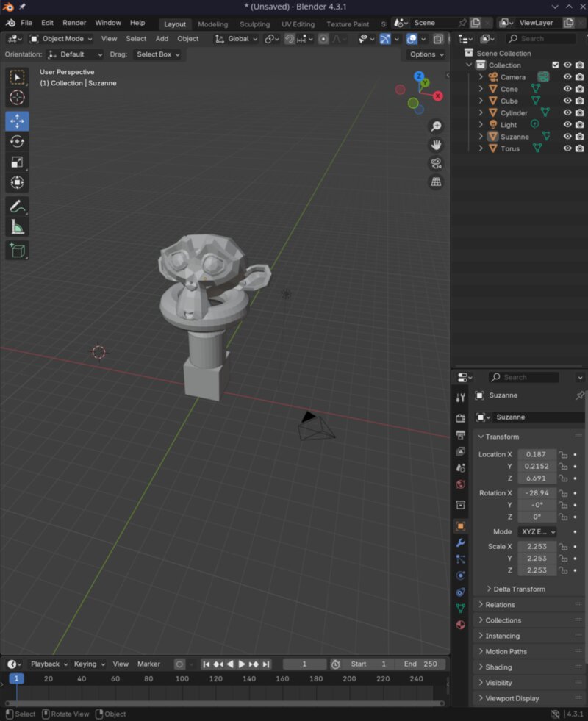Open the File menu
The height and width of the screenshot is (721, 588).
point(26,23)
